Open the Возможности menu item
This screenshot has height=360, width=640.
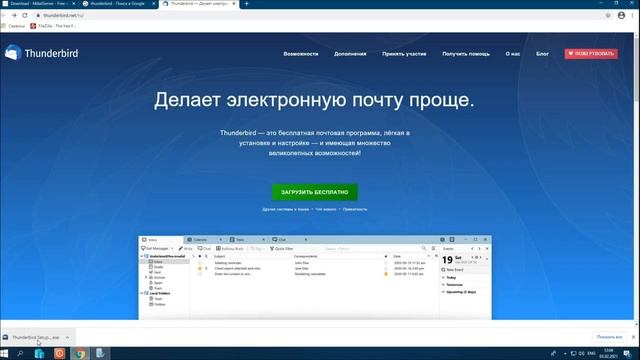pos(301,54)
